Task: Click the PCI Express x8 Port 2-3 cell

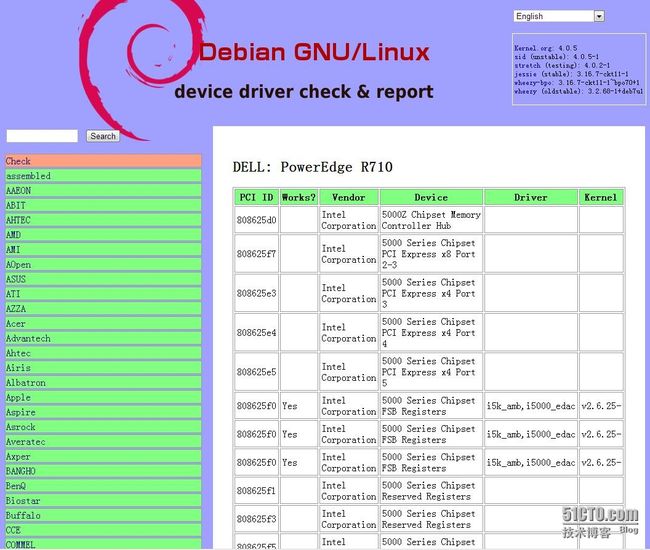Action: [x=431, y=254]
